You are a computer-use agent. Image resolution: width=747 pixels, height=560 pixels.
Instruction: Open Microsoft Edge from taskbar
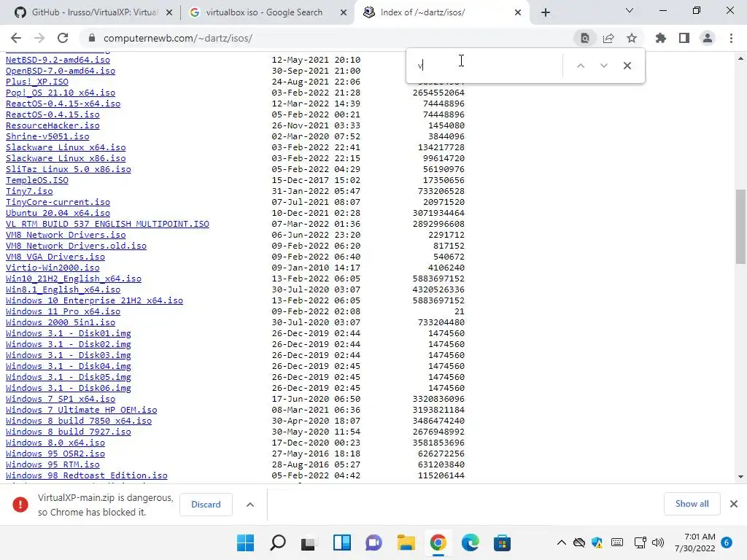tap(471, 542)
